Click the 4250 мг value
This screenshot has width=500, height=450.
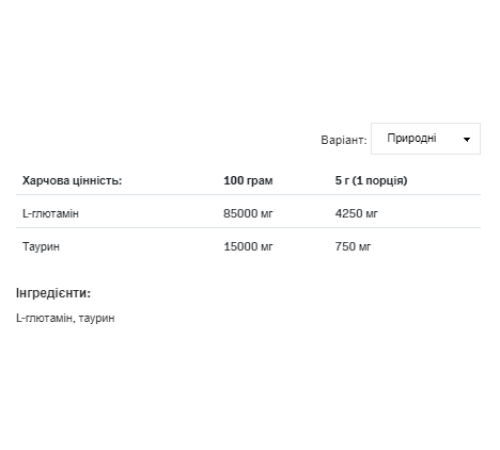tap(356, 213)
